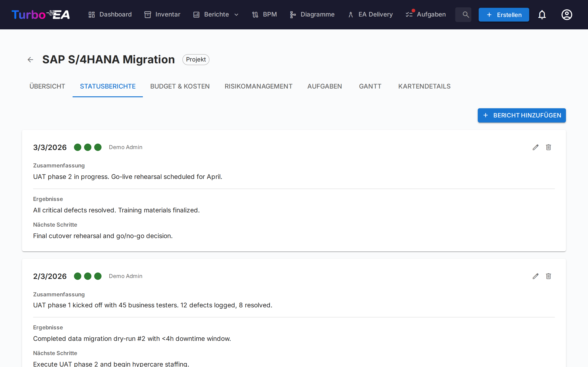Navigate to BPM in the navbar

[x=264, y=14]
